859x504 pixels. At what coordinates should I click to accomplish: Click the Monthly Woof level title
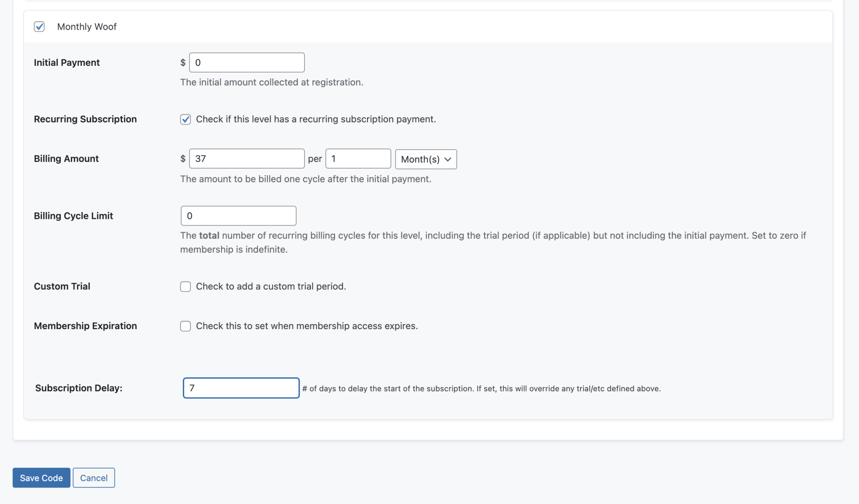pyautogui.click(x=87, y=26)
